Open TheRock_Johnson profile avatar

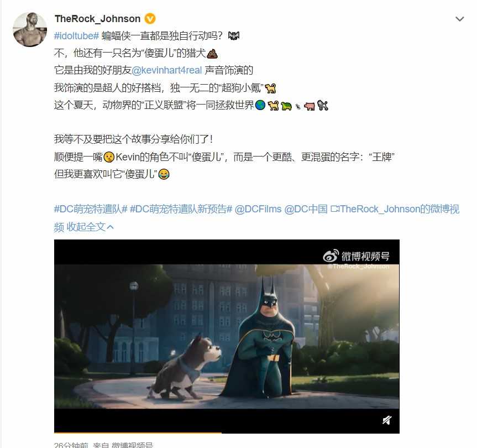[30, 29]
